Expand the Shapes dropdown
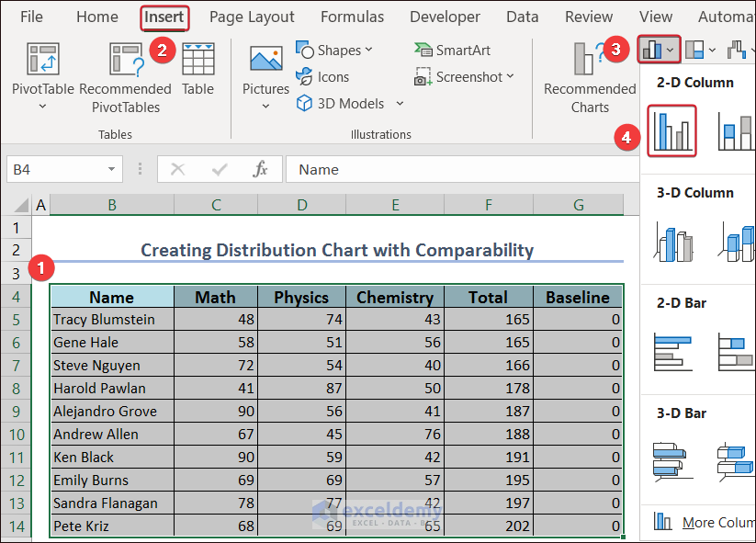Screen dimensions: 756x543 click(334, 51)
